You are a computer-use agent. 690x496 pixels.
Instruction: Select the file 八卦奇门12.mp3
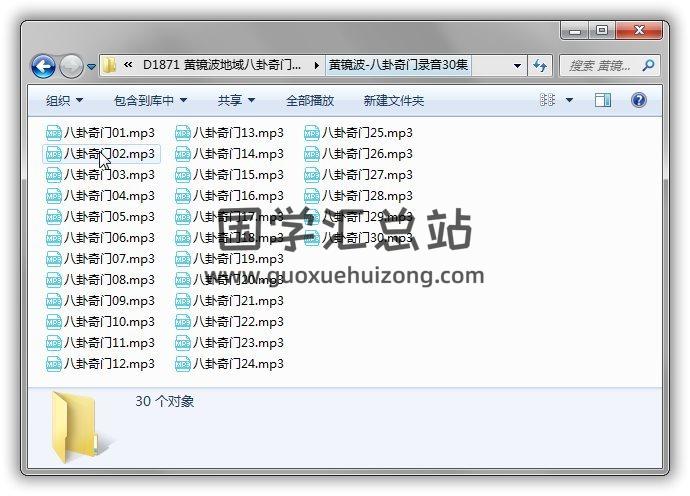(x=101, y=364)
